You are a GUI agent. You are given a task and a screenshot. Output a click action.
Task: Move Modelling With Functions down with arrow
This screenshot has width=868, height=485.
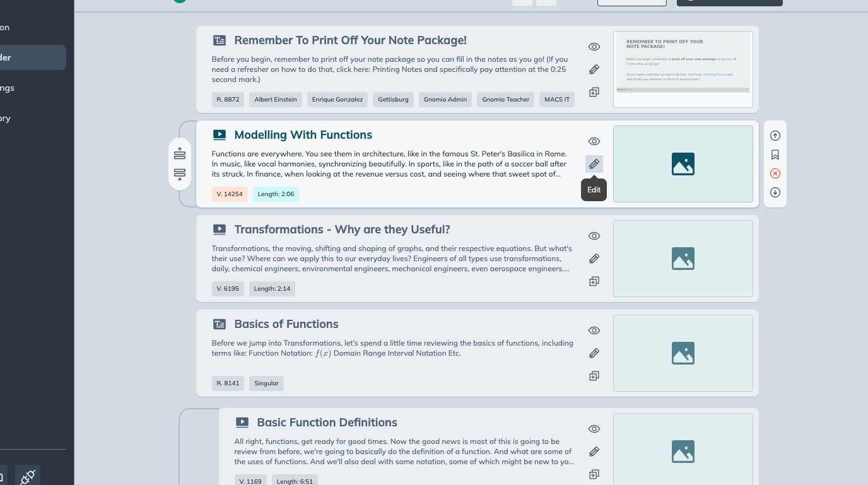(x=775, y=192)
